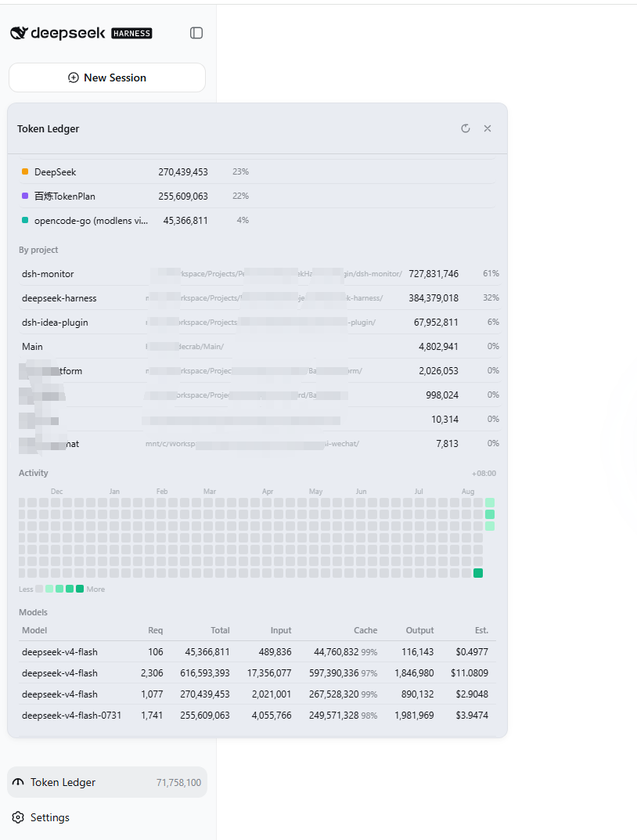This screenshot has height=840, width=637.
Task: Sort by the Input column header
Action: [281, 630]
